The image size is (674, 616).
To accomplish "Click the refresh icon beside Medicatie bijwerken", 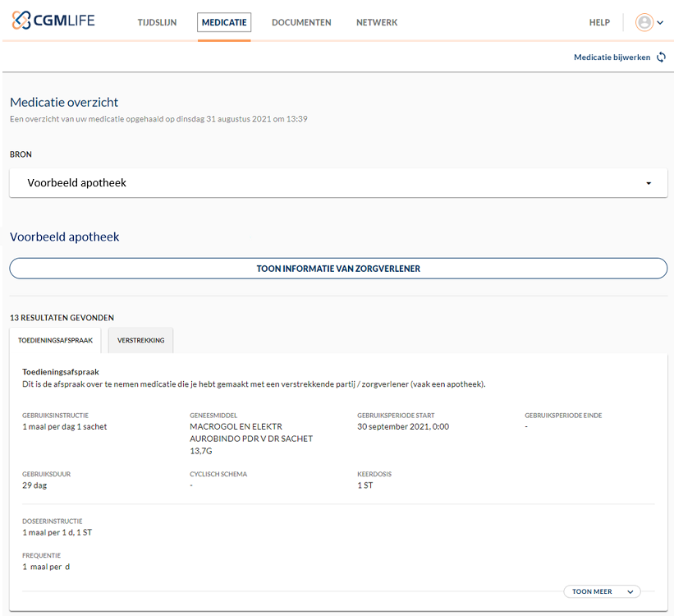I will pos(662,57).
